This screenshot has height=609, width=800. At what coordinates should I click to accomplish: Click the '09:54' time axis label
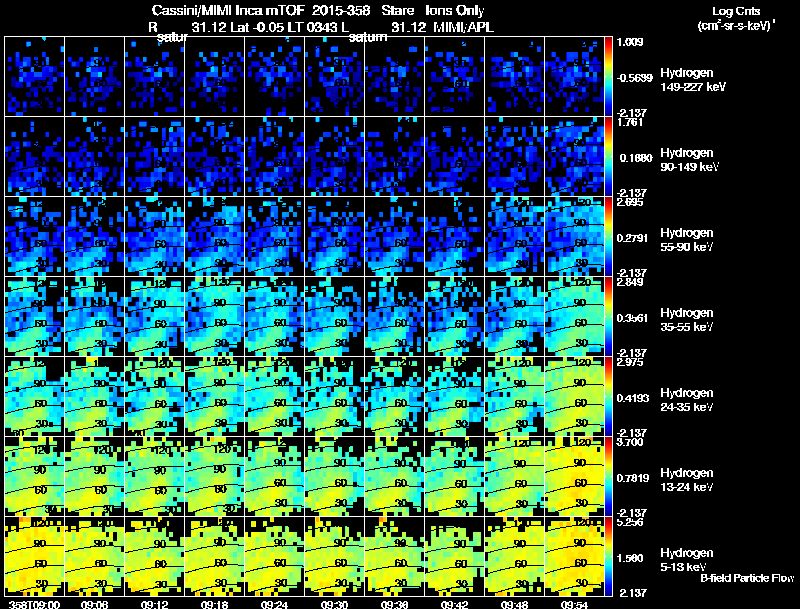[x=574, y=604]
